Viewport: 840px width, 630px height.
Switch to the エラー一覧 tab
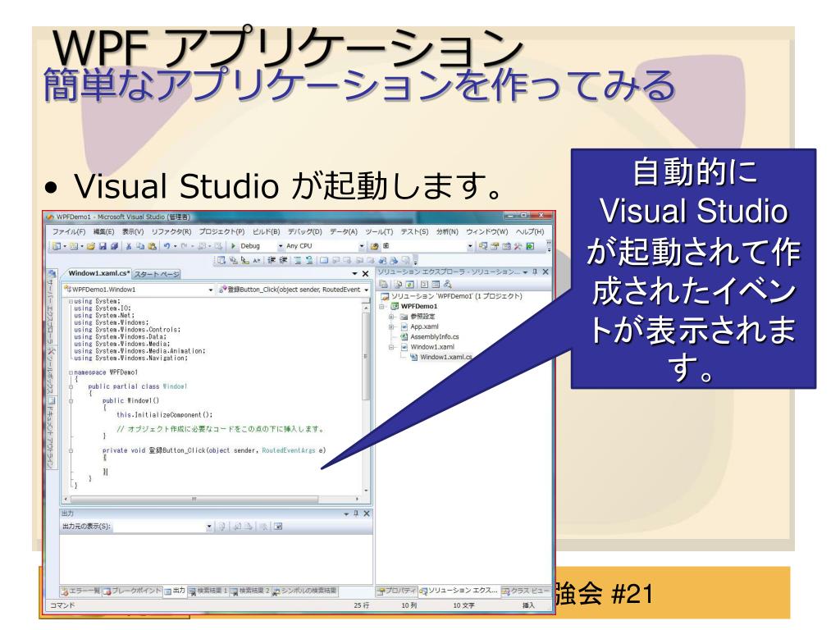pyautogui.click(x=80, y=591)
